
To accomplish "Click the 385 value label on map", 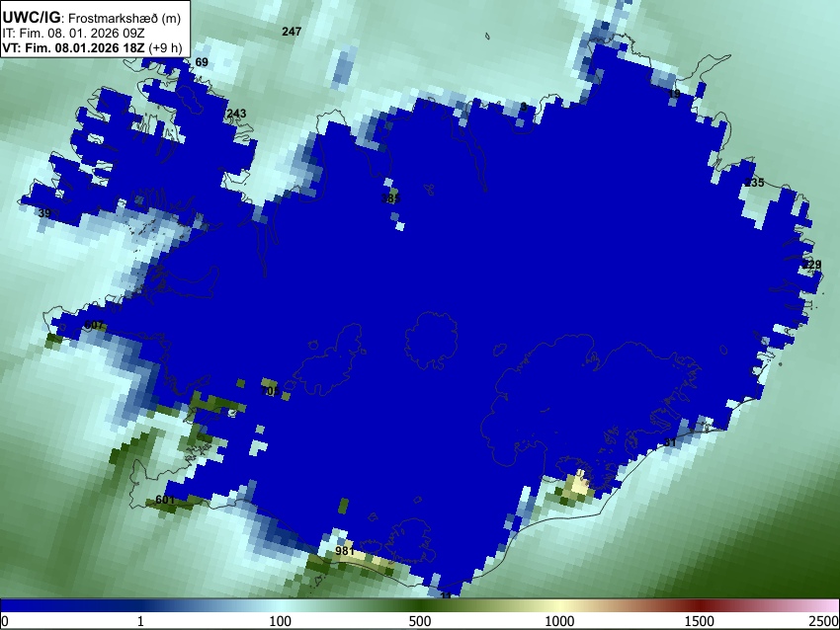I will click(390, 198).
